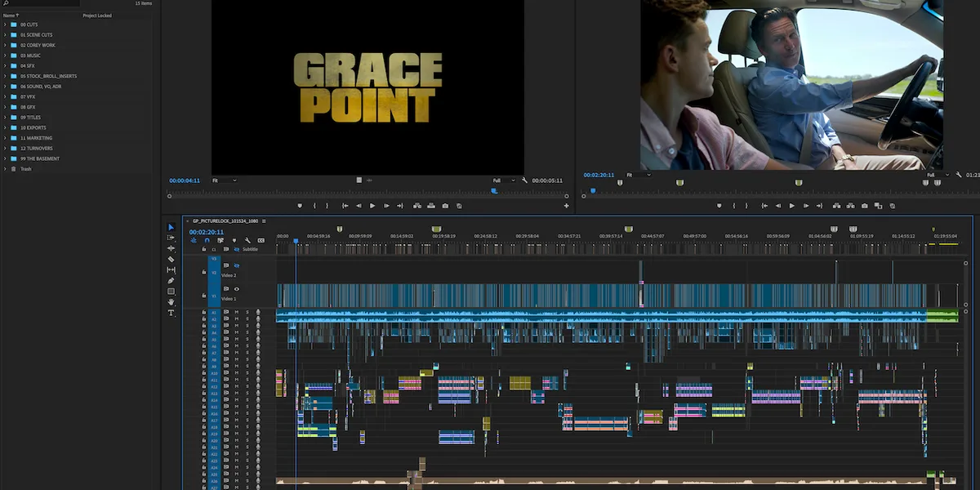
Task: Mark Out in the Program monitor
Action: [747, 206]
